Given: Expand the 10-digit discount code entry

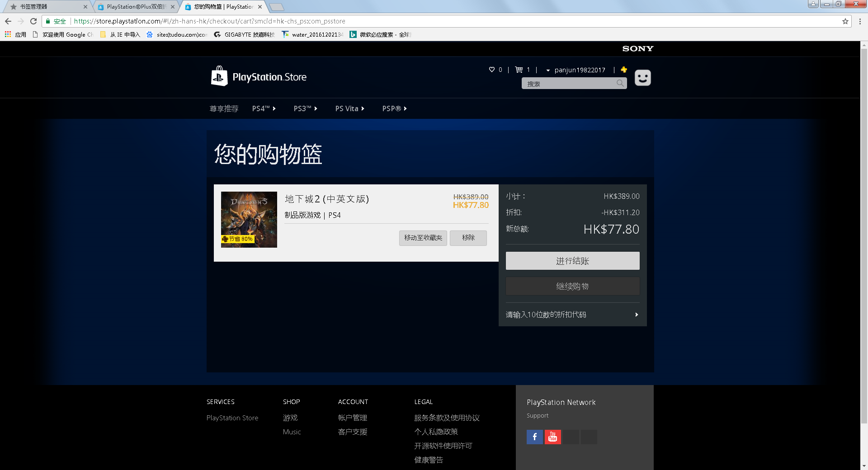Looking at the screenshot, I should coord(572,315).
